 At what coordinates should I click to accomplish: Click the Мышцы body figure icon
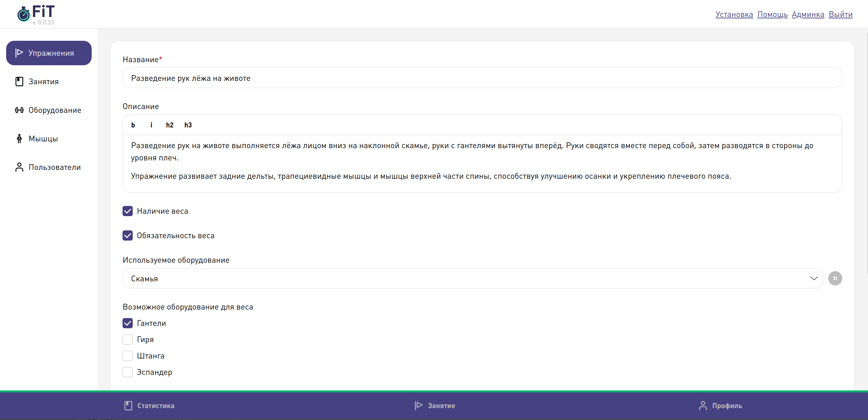(19, 139)
